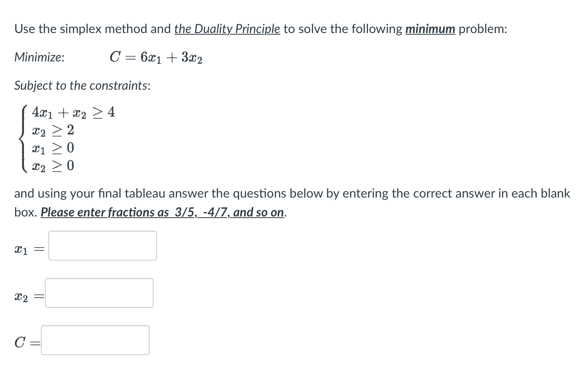Select the x1 label beside its blank

pyautogui.click(x=22, y=248)
